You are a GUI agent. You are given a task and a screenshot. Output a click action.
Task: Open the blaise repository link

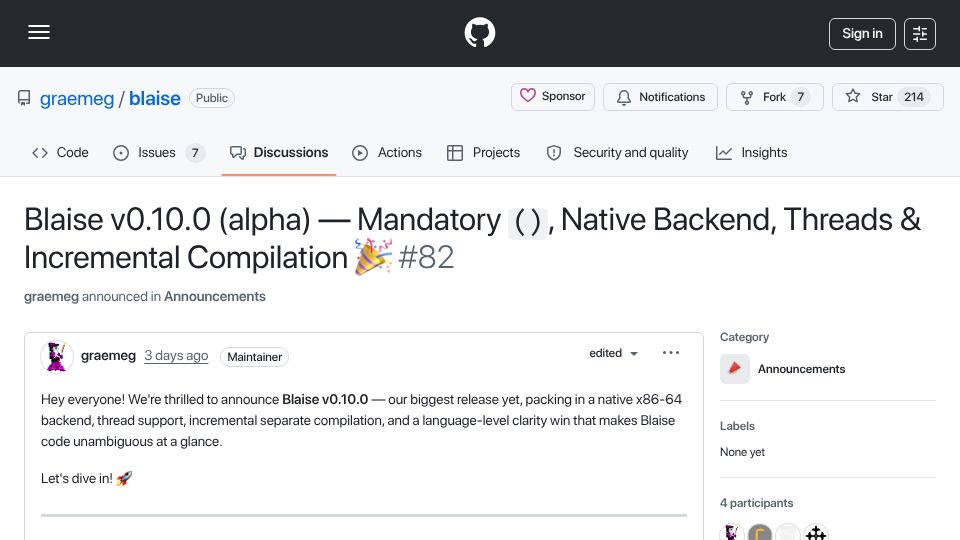pyautogui.click(x=154, y=98)
